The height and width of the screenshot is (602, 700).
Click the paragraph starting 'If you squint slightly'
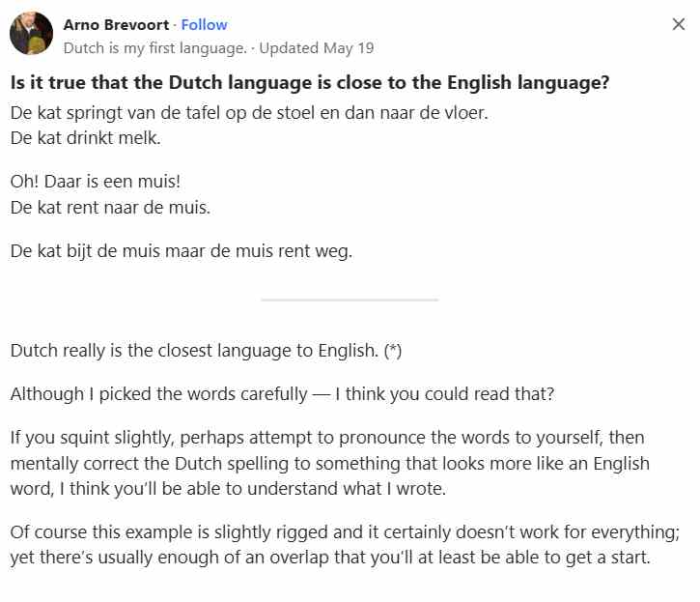click(x=330, y=463)
